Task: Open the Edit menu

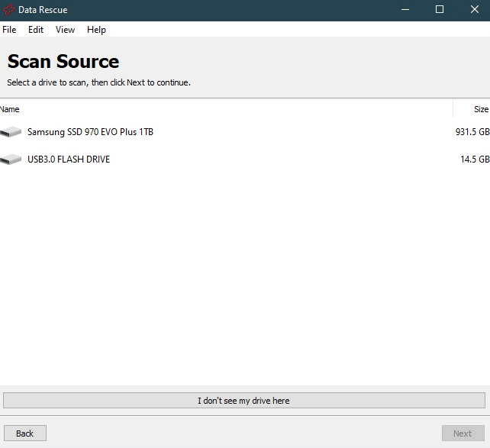Action: [x=36, y=30]
